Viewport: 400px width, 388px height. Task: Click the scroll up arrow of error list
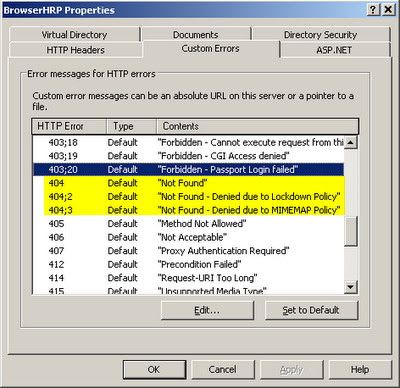[350, 142]
